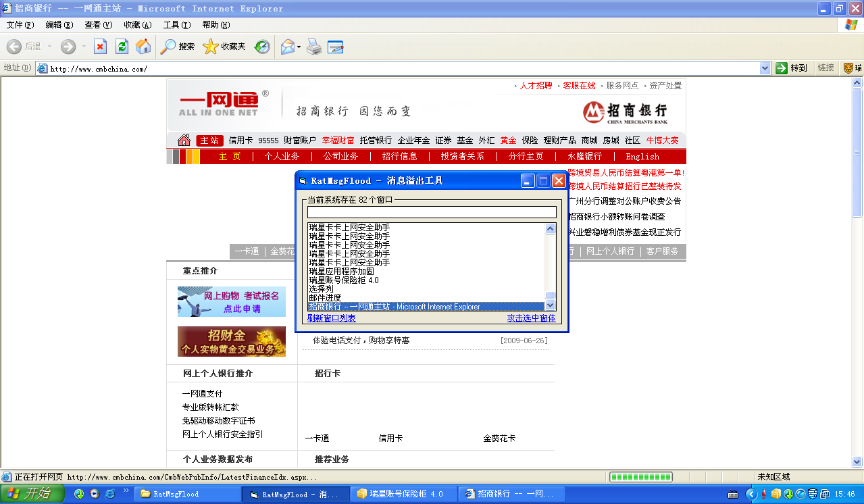
Task: Click the 转到 (Go) green arrow button
Action: point(791,68)
